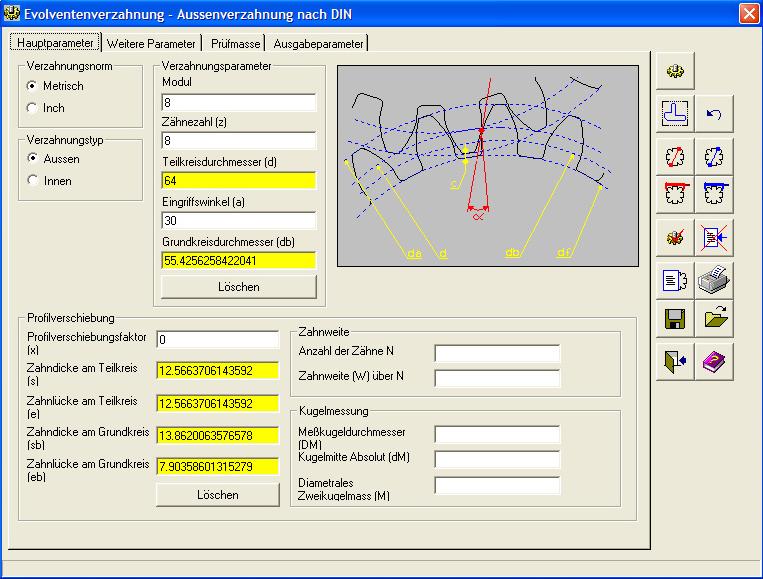Select the Inch radio button
763x579 pixels.
click(32, 108)
